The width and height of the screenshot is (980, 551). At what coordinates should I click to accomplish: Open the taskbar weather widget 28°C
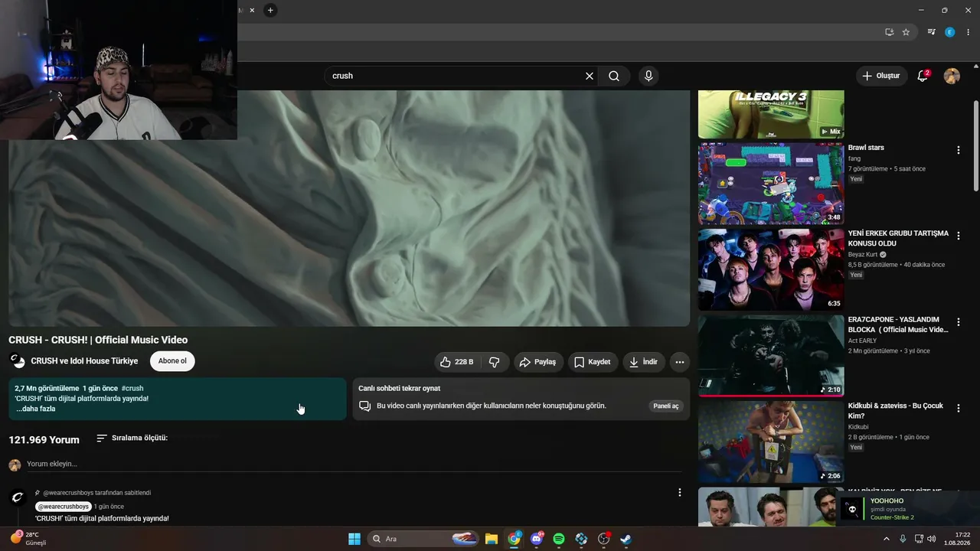tap(29, 539)
